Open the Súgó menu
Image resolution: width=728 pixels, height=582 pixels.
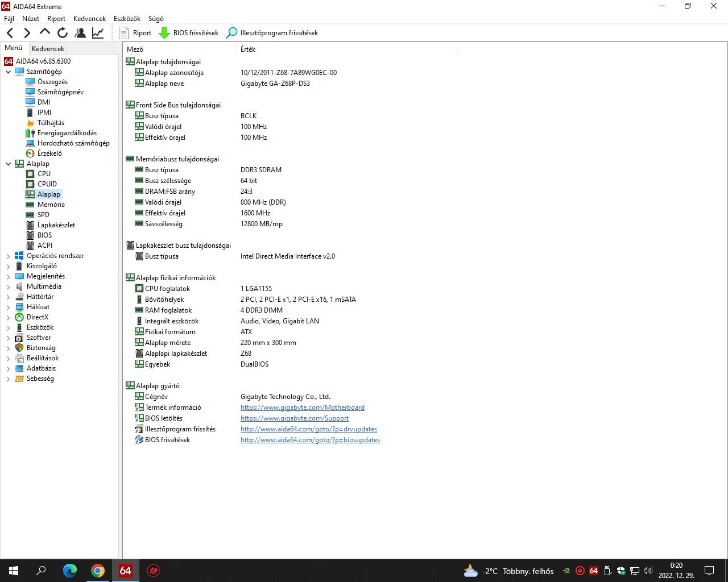point(156,19)
